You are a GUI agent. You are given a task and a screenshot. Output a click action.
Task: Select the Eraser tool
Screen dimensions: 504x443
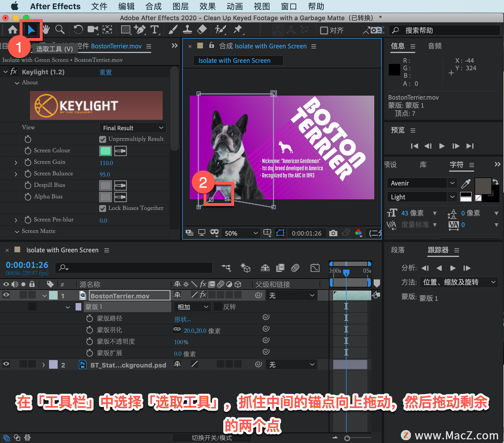202,29
